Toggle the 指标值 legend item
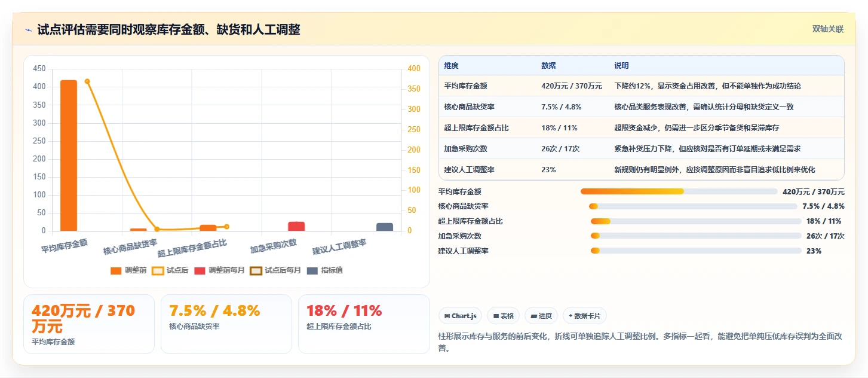The height and width of the screenshot is (378, 868). click(x=324, y=270)
